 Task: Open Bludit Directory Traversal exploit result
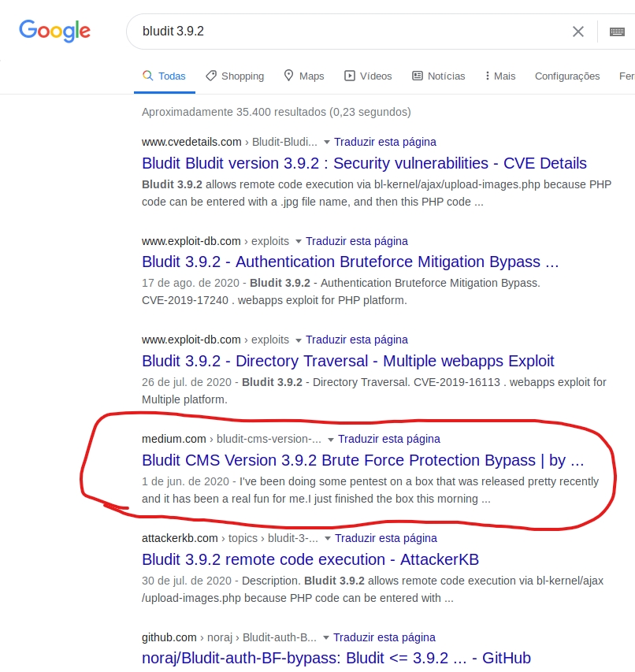[347, 361]
